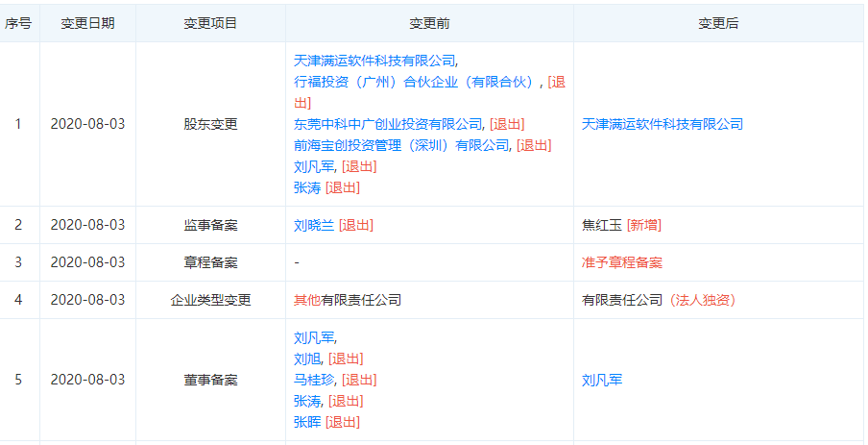Select the 准予章程备案 text in row 3
868x445 pixels.
pos(621,262)
